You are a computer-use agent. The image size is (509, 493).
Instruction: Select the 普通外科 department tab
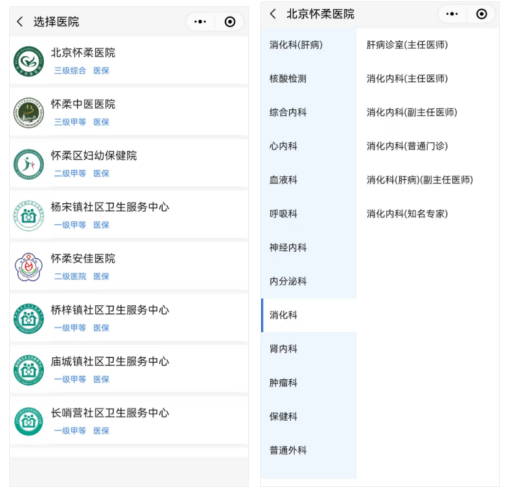pos(309,450)
